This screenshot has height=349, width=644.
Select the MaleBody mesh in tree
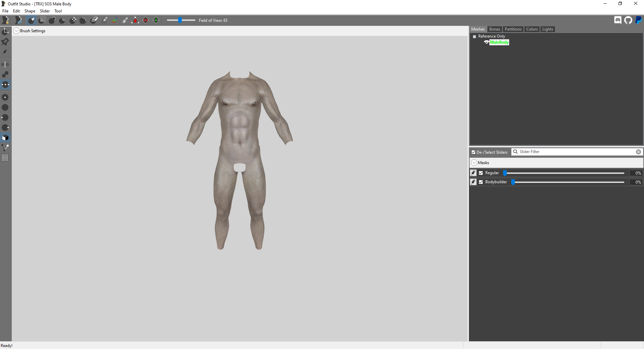pos(499,42)
